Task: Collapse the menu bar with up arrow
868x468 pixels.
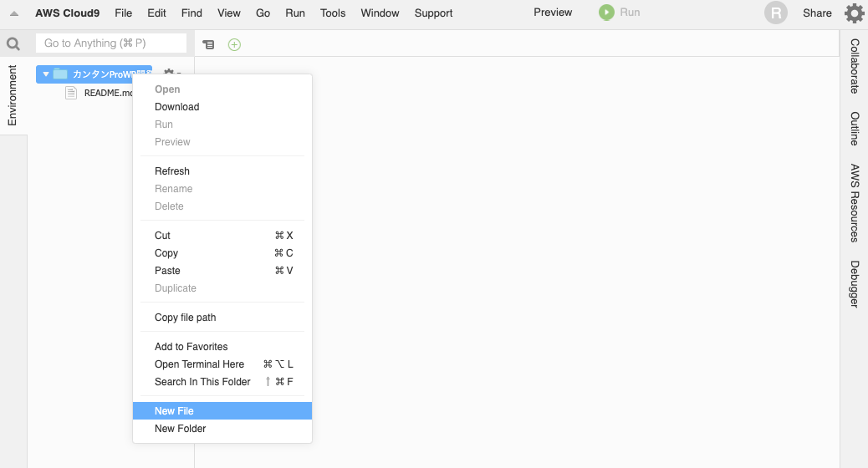Action: click(14, 13)
